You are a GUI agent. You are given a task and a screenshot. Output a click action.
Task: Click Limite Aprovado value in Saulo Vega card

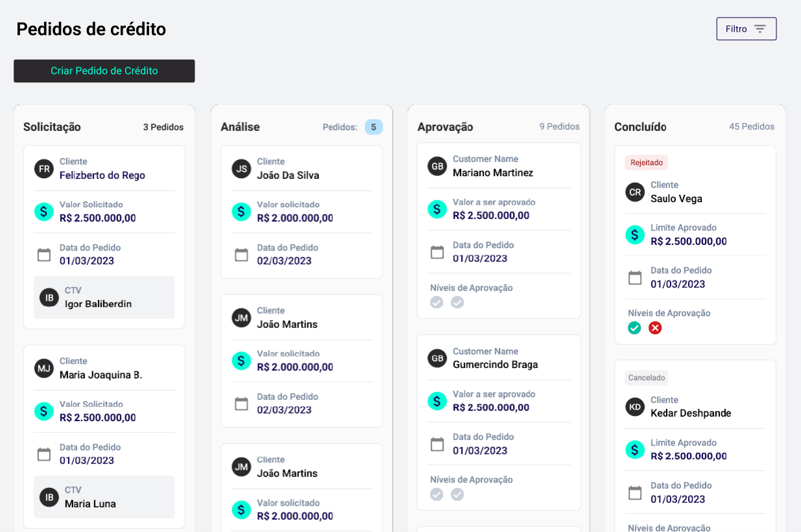(x=689, y=242)
